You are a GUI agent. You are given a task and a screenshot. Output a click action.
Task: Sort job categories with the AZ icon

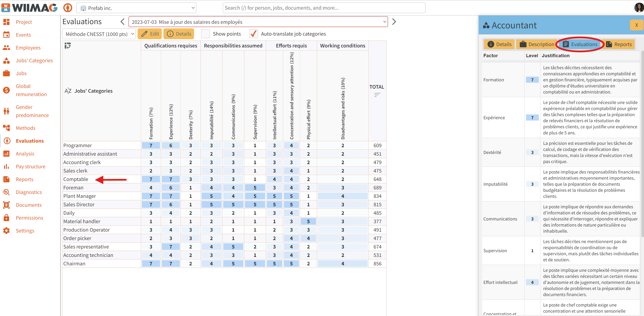pyautogui.click(x=68, y=91)
